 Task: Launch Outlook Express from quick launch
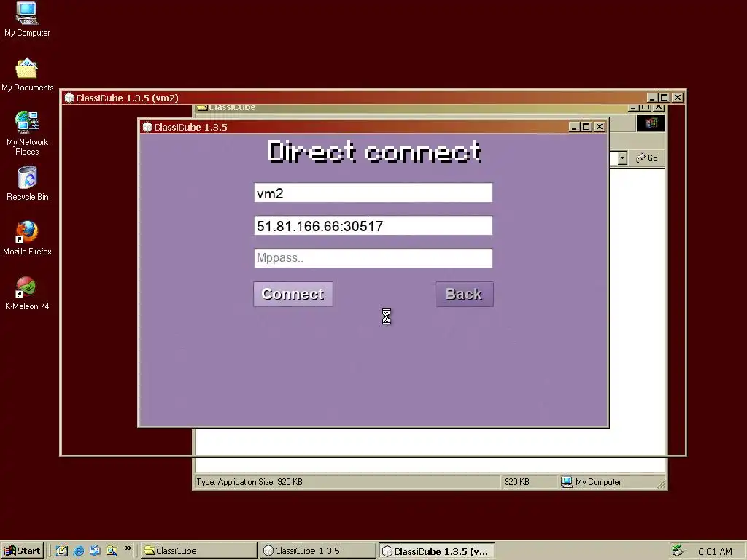pyautogui.click(x=96, y=551)
